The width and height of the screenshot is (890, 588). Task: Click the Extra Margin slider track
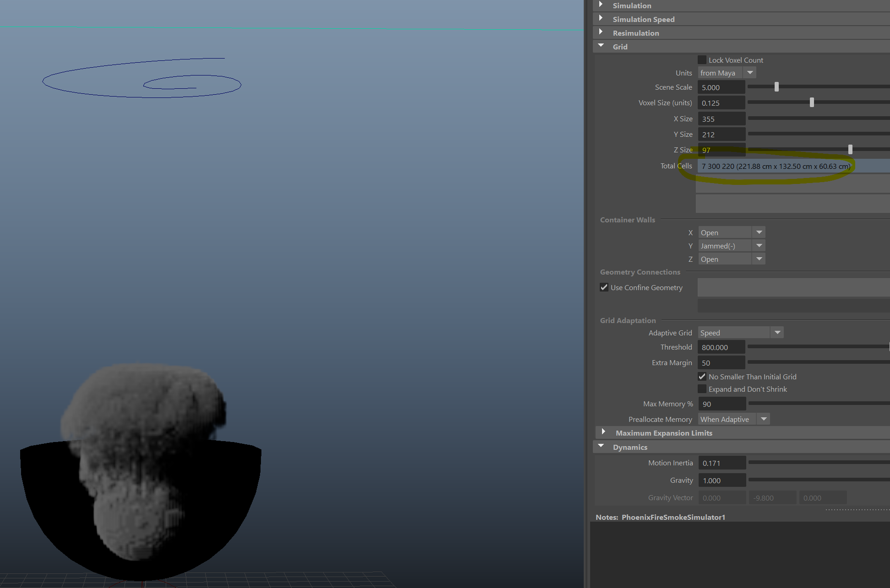(819, 362)
